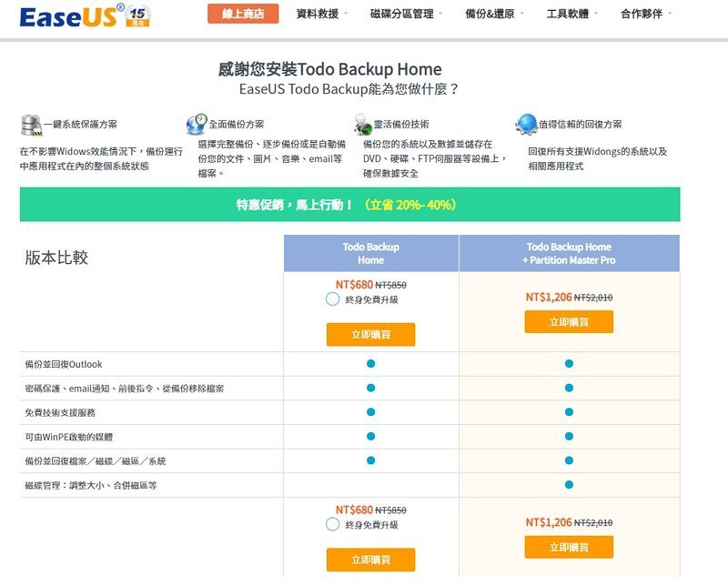Select lower 終身免費升級 radio option

(332, 524)
